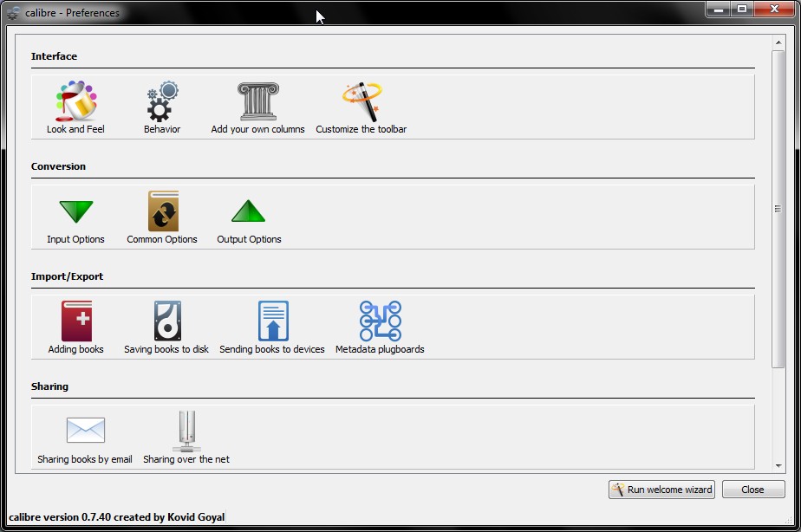Click the Sharing section heading
This screenshot has height=532, width=801.
pyautogui.click(x=49, y=386)
